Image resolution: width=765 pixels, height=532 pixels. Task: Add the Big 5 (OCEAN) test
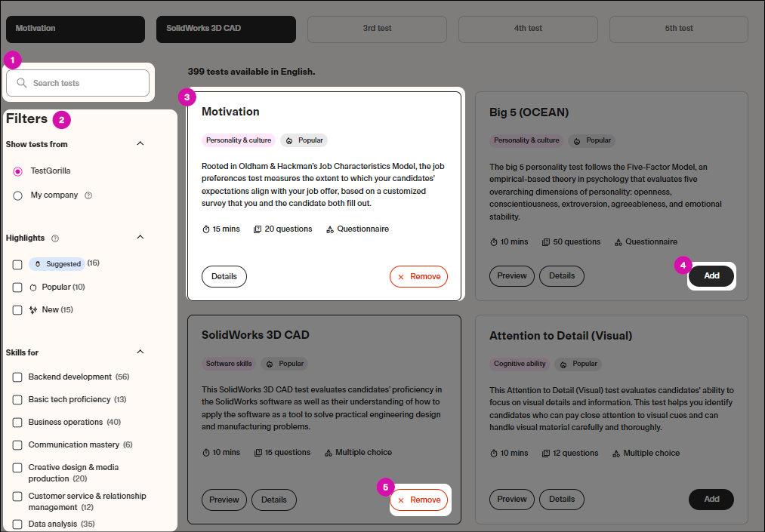tap(711, 275)
